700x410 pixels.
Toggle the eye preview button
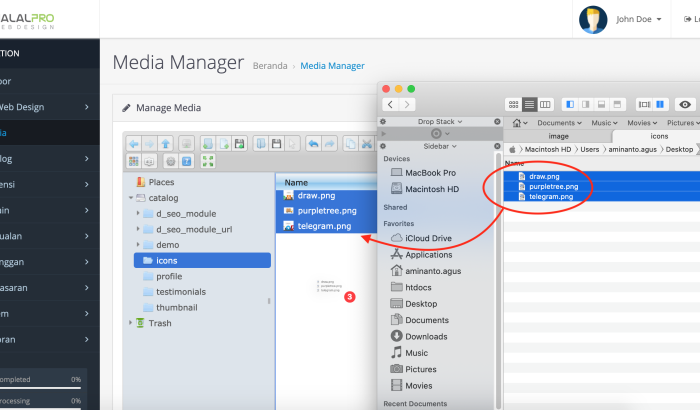click(x=685, y=105)
